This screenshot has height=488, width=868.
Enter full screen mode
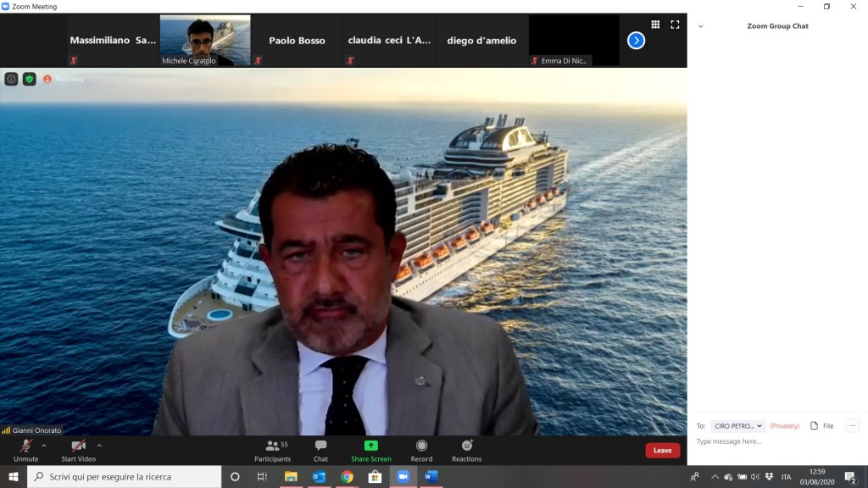[x=675, y=25]
